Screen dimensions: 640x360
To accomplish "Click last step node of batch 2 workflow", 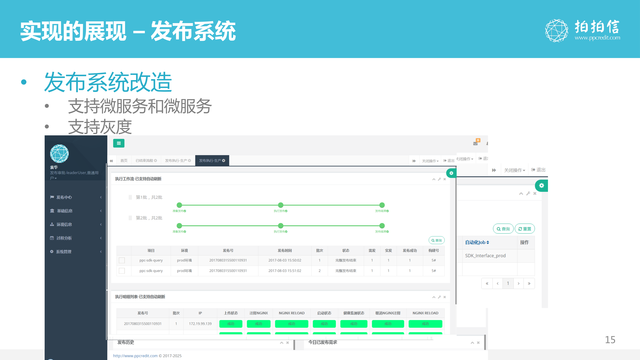I will tap(382, 225).
